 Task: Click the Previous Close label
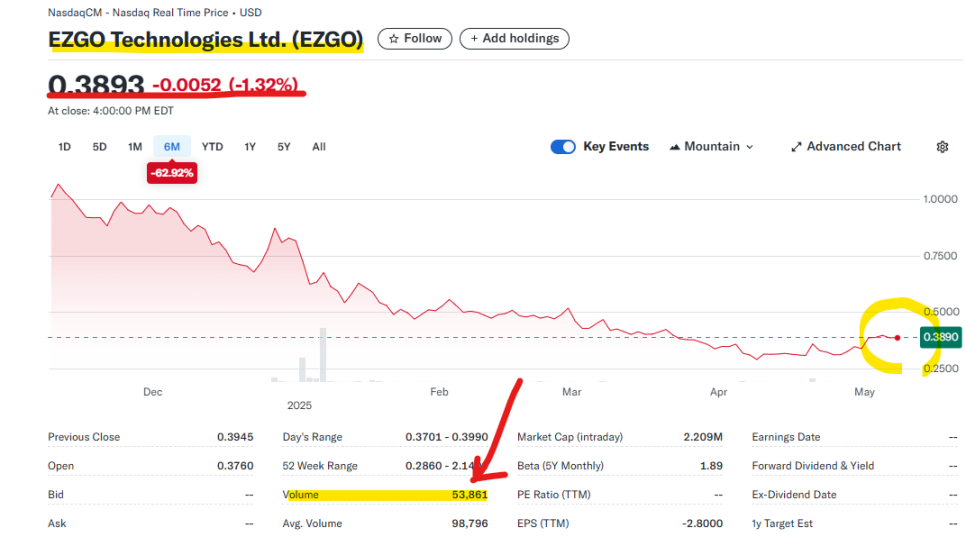coord(84,437)
